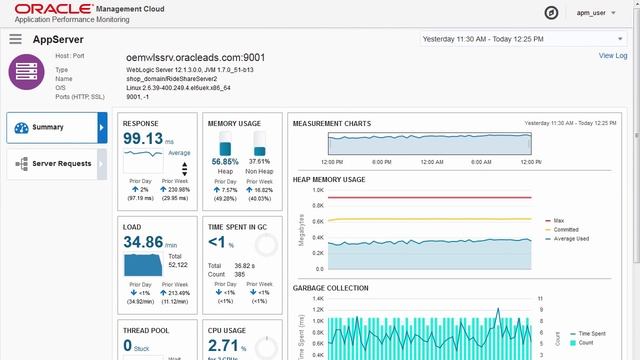Click the arrow beside Server Requests
This screenshot has height=360, width=640.
tap(102, 164)
